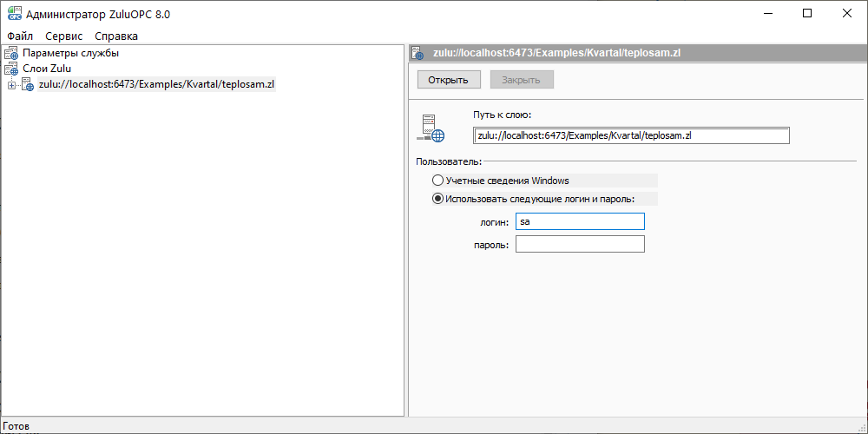The width and height of the screenshot is (868, 434).
Task: Click the логин input field
Action: tap(580, 222)
